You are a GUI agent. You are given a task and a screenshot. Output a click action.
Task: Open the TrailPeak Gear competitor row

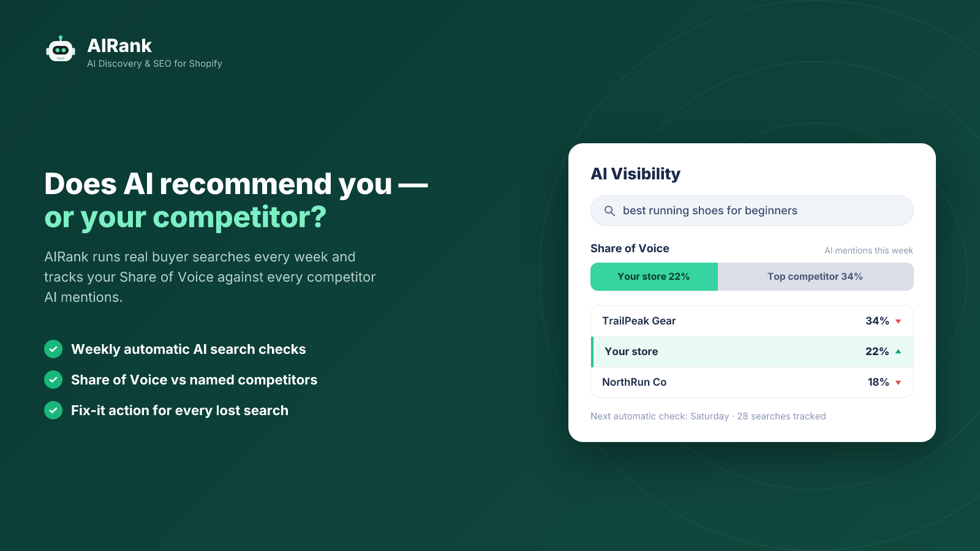752,321
